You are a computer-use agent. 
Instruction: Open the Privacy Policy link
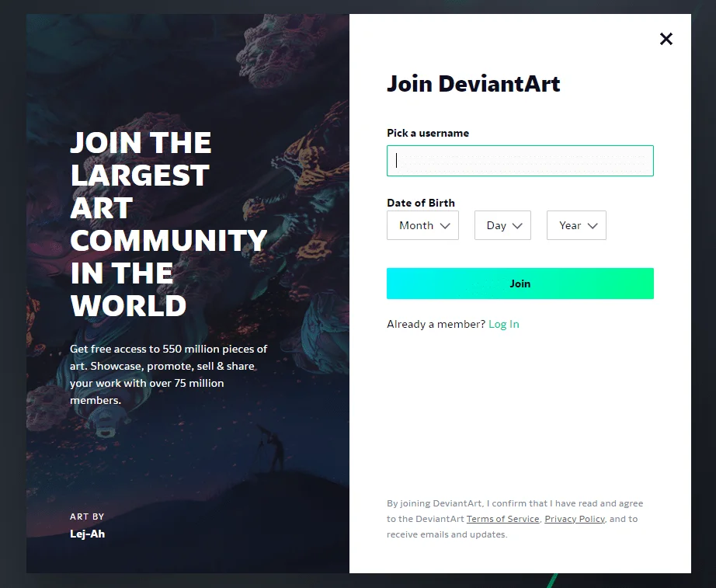point(575,519)
